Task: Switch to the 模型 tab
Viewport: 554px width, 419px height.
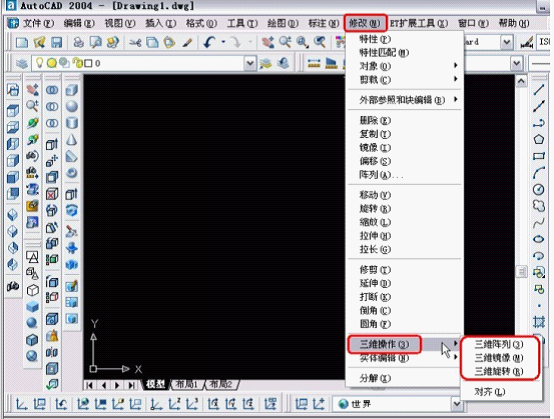Action: (x=155, y=384)
